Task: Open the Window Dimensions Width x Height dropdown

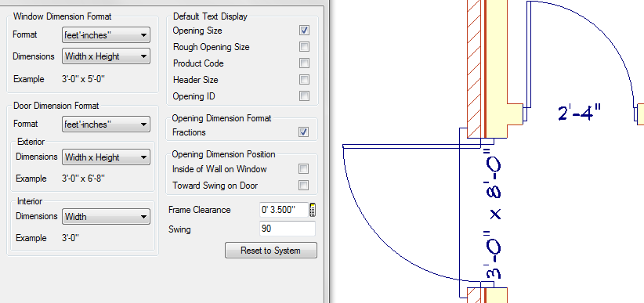Action: coord(106,56)
